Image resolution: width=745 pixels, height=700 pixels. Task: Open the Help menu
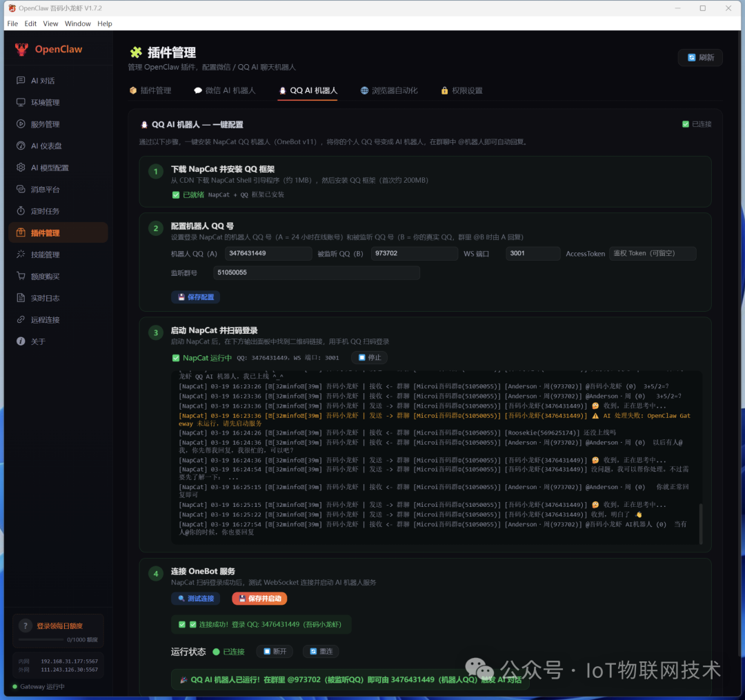105,23
